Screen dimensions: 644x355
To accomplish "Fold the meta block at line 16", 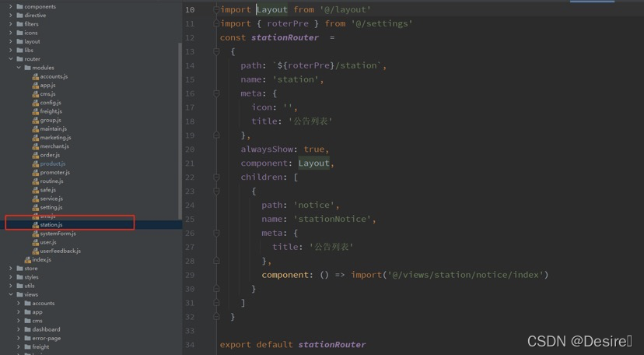I will click(x=216, y=93).
